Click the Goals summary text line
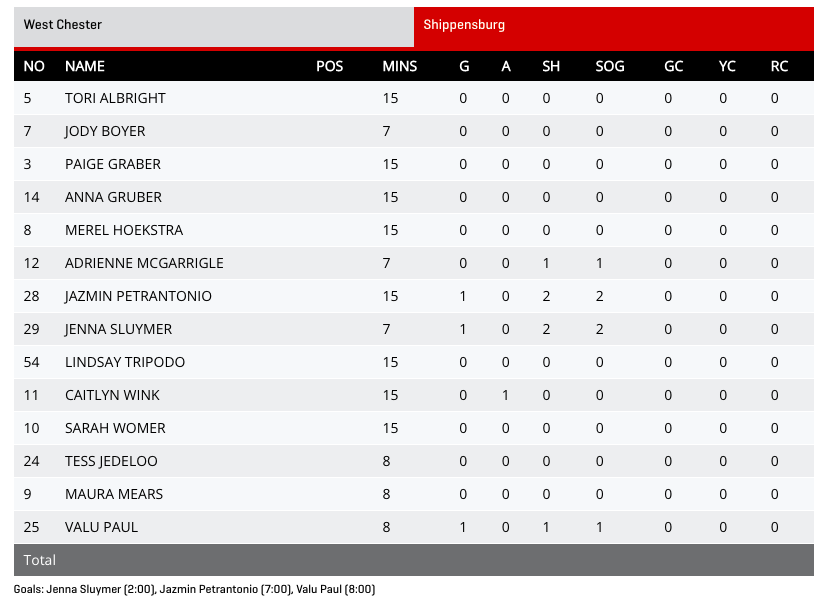This screenshot has width=815, height=606. [194, 590]
